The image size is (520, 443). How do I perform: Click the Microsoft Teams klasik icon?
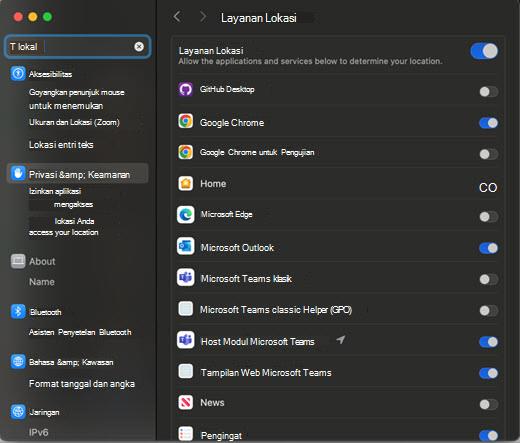click(186, 277)
